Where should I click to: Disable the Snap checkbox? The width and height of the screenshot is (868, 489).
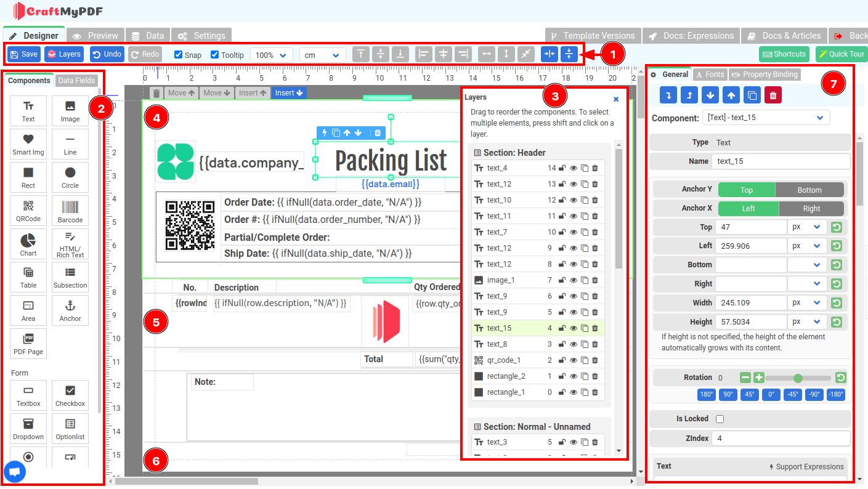pos(179,55)
